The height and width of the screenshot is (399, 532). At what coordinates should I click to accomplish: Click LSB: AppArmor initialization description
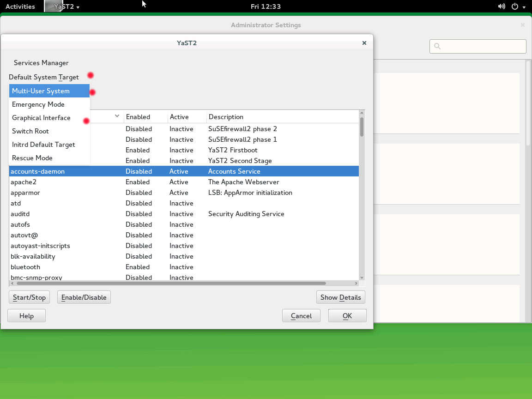(250, 193)
